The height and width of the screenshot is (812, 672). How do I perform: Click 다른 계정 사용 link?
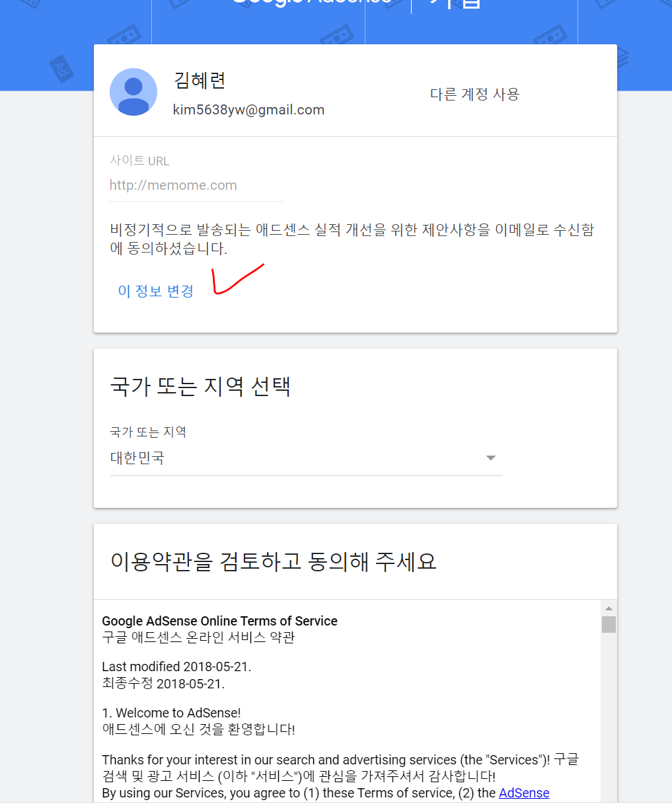click(474, 94)
